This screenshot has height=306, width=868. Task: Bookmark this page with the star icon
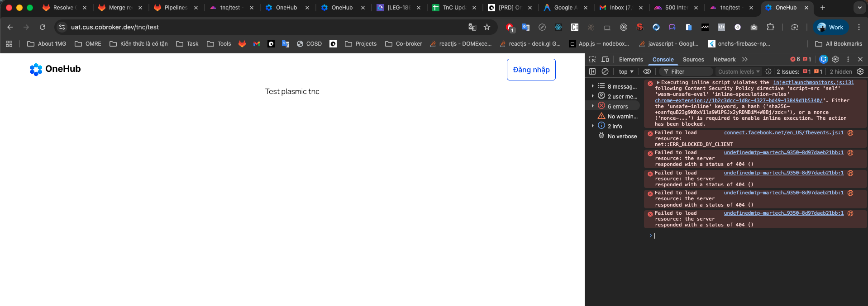tap(487, 27)
